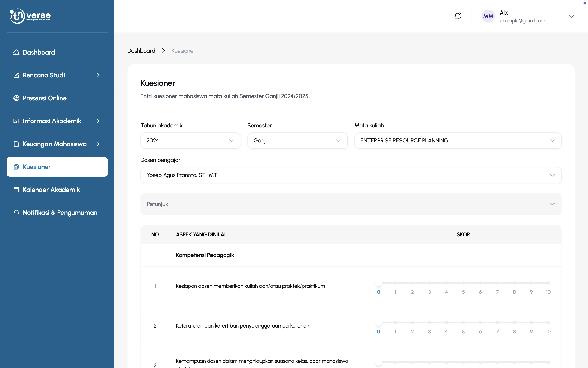Expand Keuangan Mahasiswa submenu chevron
The image size is (588, 368).
[98, 144]
